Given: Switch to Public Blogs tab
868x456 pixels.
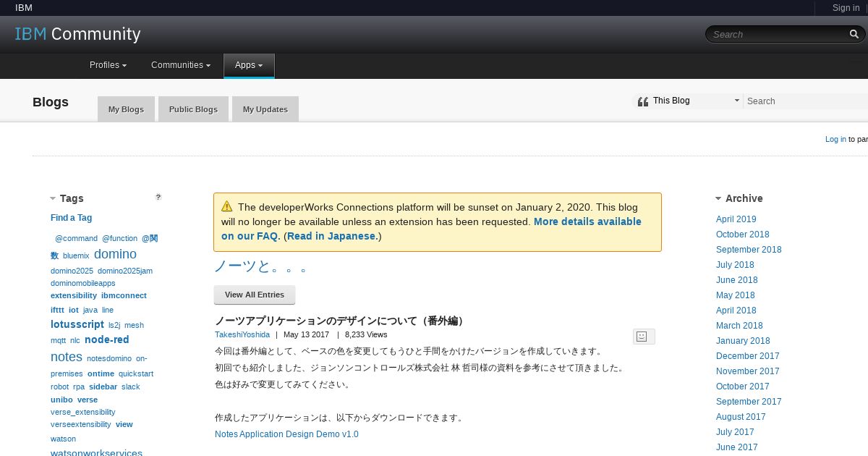Looking at the screenshot, I should pyautogui.click(x=193, y=109).
